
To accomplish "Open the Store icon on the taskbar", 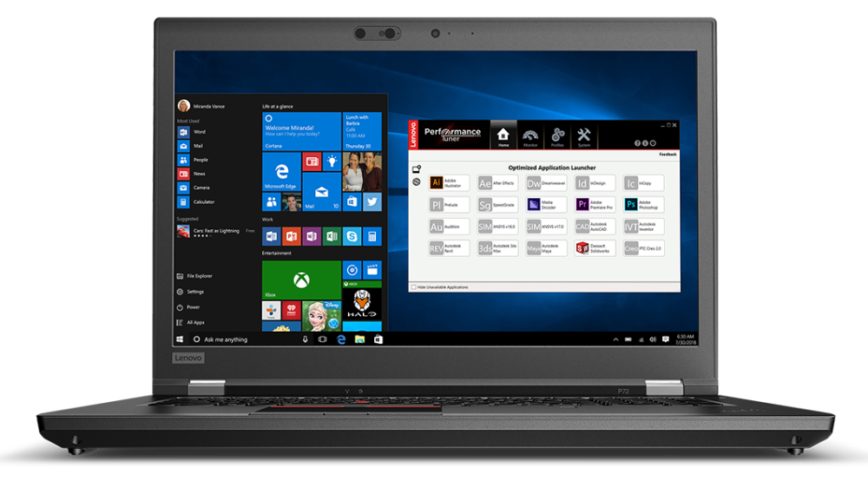I will pos(378,339).
